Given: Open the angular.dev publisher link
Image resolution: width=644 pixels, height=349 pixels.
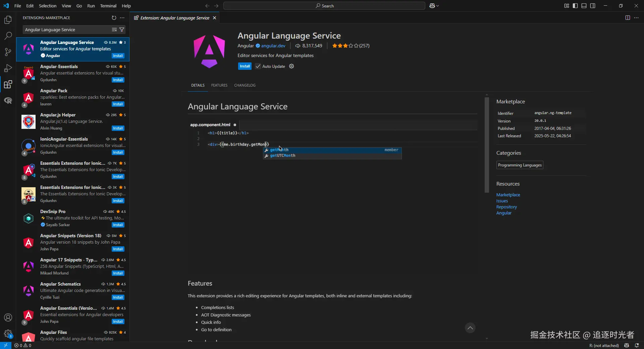Looking at the screenshot, I should point(273,46).
